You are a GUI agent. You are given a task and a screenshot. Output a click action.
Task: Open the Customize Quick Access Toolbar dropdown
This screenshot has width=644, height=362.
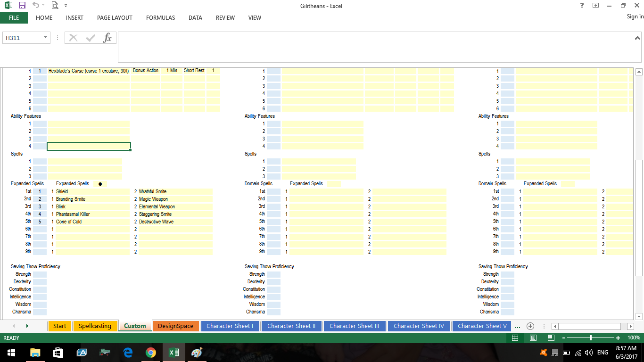pyautogui.click(x=66, y=6)
